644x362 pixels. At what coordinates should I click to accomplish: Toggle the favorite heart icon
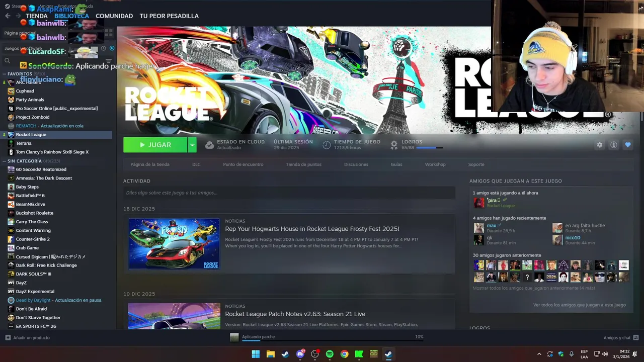(x=627, y=145)
